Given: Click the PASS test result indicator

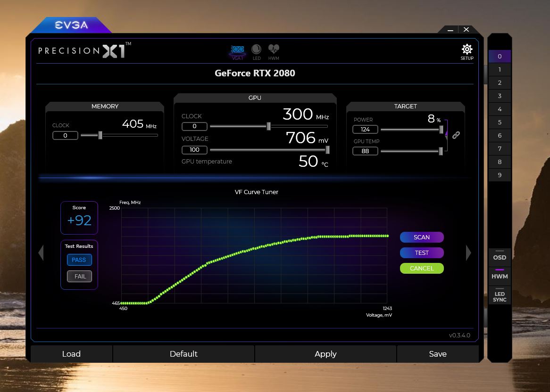Looking at the screenshot, I should (x=79, y=260).
